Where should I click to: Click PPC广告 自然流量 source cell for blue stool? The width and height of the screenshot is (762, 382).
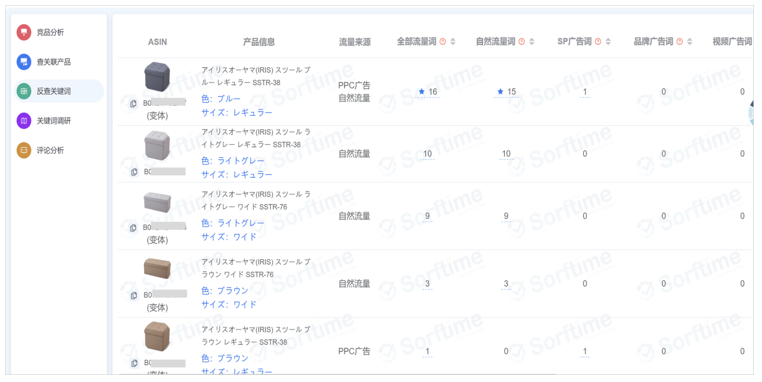354,92
